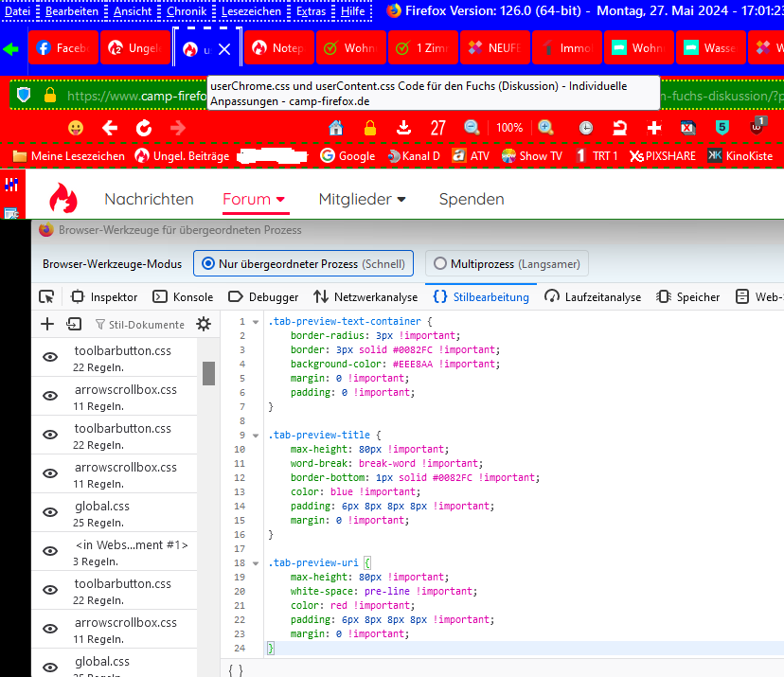The image size is (784, 677).
Task: Click the reload page icon
Action: (x=144, y=128)
